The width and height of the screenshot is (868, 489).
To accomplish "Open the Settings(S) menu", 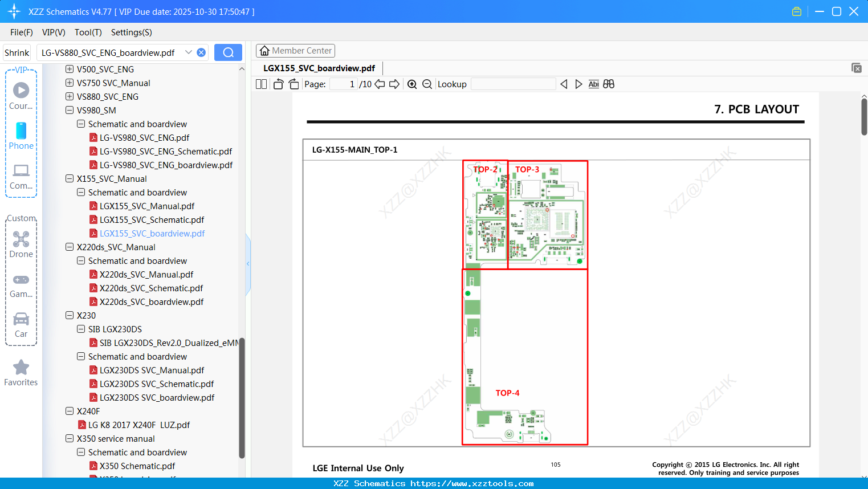I will 132,32.
